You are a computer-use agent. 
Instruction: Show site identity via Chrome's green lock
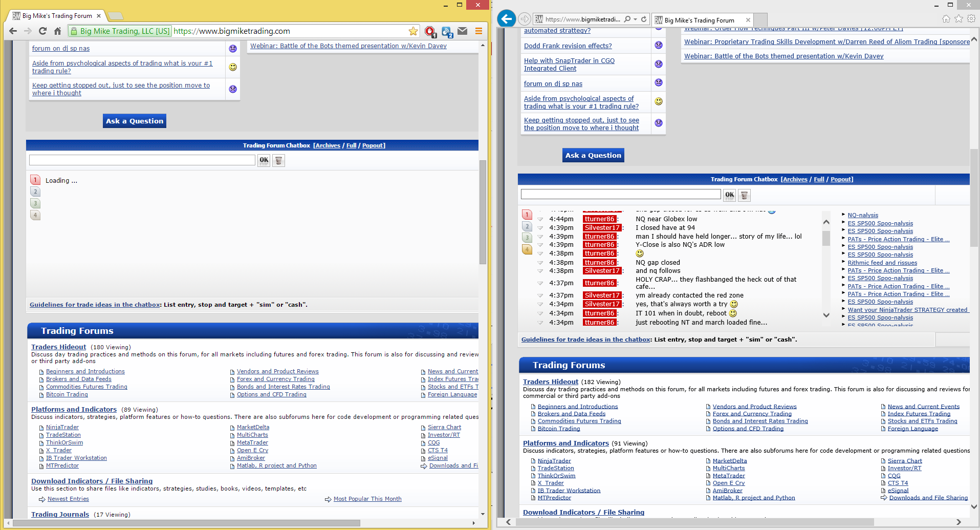[74, 31]
